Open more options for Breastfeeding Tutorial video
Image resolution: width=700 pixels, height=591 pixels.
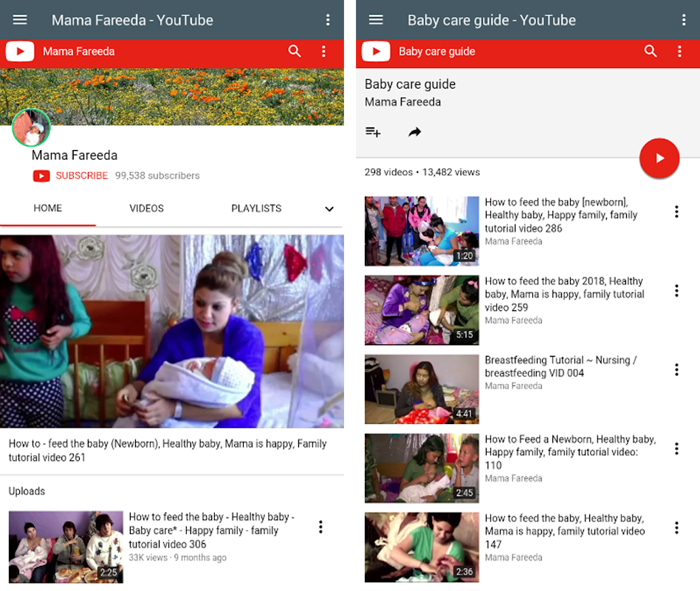[676, 370]
